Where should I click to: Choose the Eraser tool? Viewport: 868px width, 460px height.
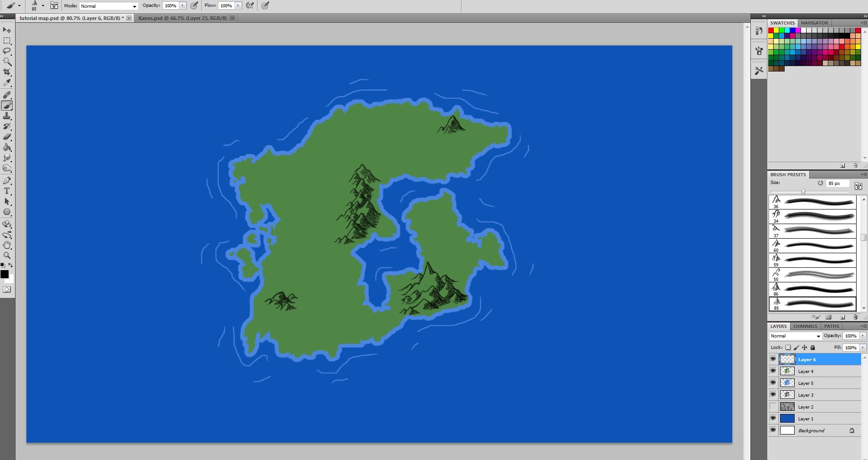point(7,137)
